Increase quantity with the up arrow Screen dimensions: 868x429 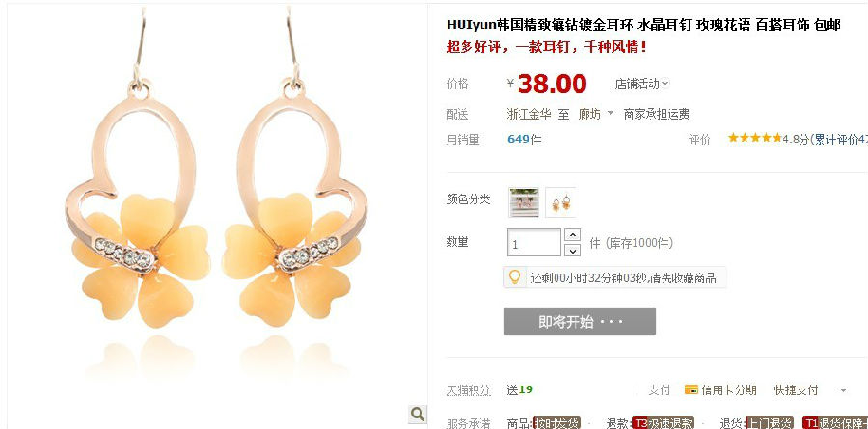tap(572, 235)
